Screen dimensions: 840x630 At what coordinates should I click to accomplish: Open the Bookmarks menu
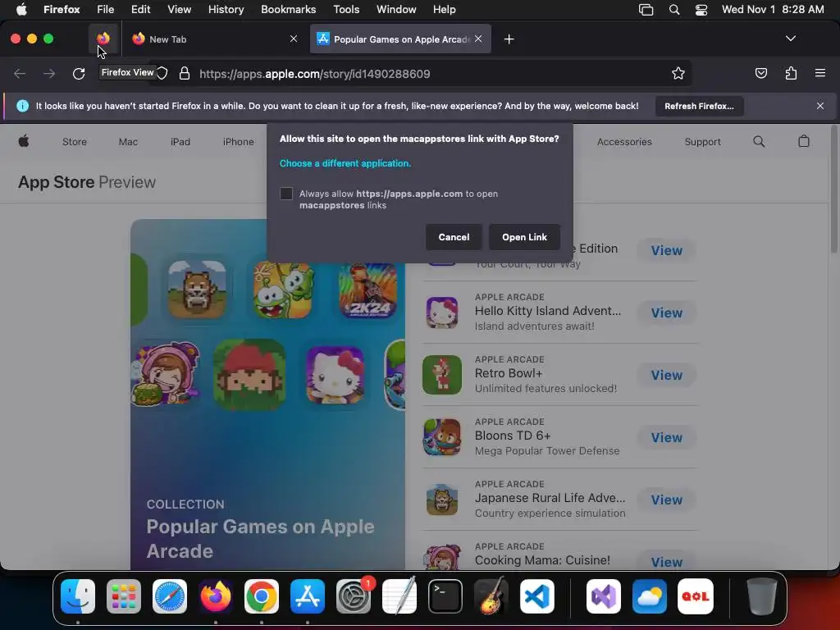(x=288, y=10)
